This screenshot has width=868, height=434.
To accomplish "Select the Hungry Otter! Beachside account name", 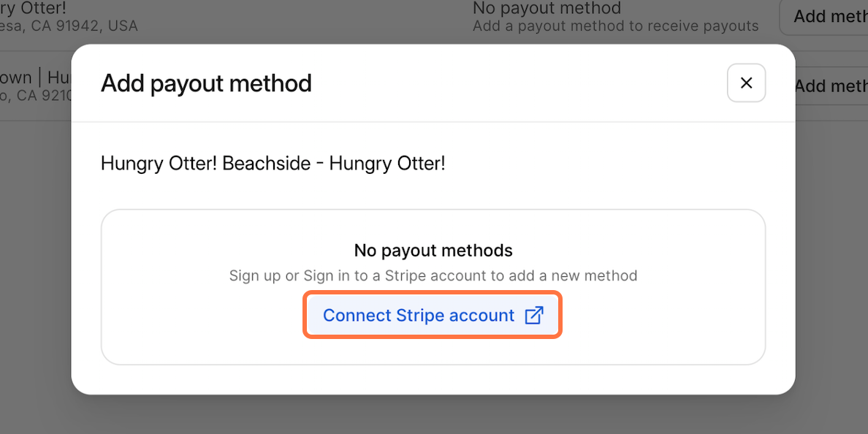I will coord(273,163).
